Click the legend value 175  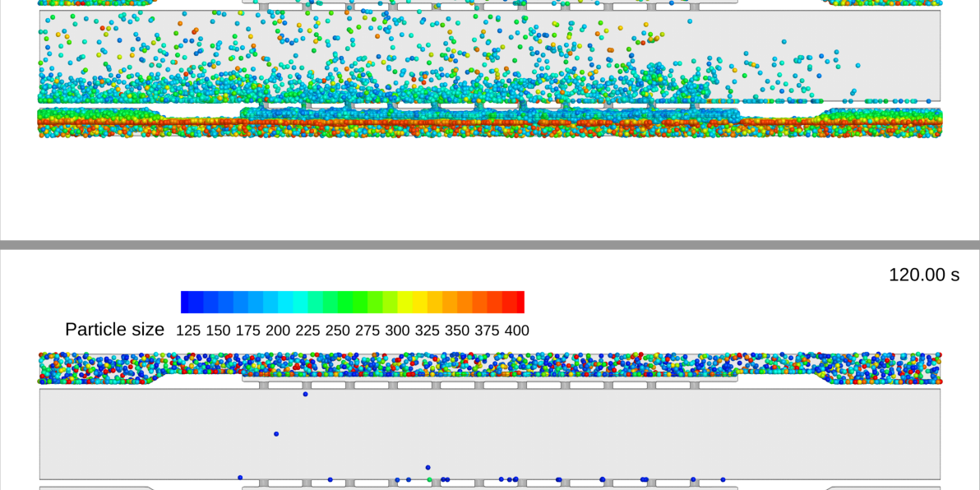[x=248, y=331]
